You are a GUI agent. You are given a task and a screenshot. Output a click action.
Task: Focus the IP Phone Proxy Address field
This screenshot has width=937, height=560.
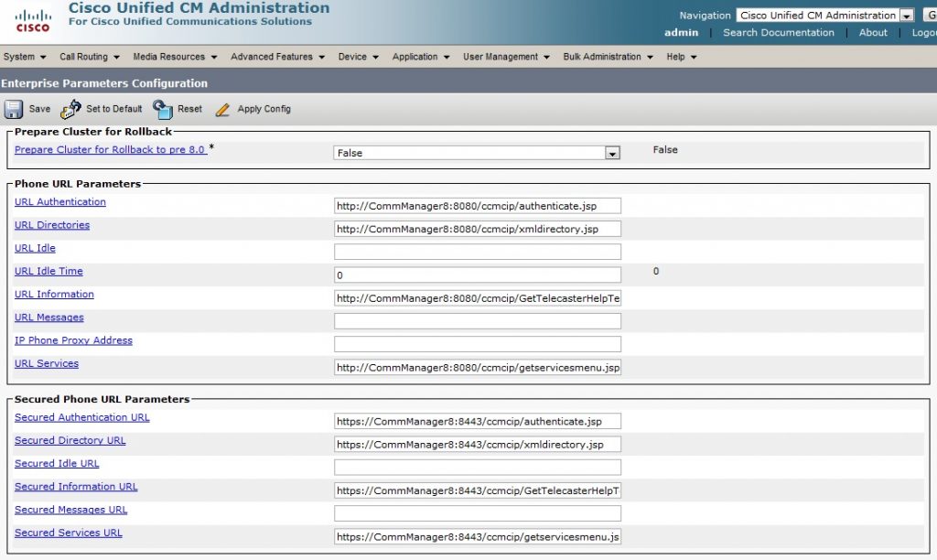pyautogui.click(x=478, y=344)
